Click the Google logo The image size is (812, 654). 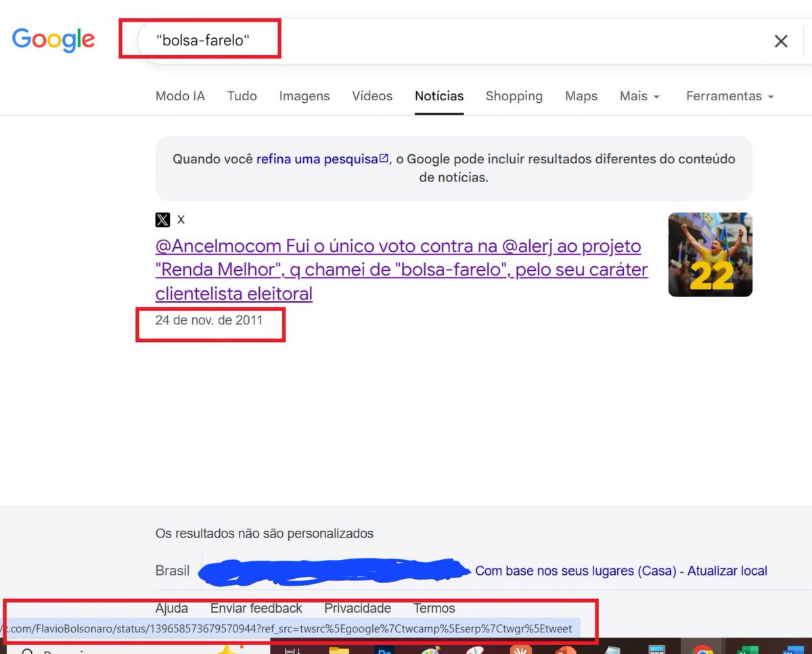[x=53, y=41]
